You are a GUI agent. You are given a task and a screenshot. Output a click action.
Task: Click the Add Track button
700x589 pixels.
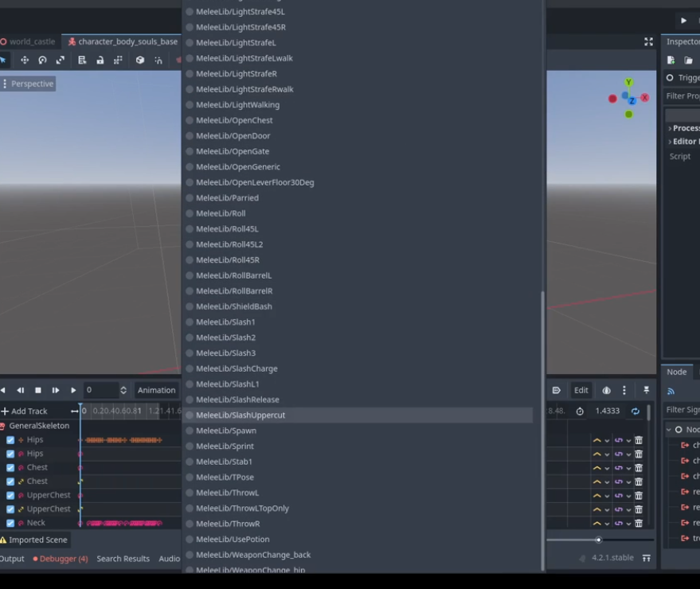pyautogui.click(x=25, y=412)
